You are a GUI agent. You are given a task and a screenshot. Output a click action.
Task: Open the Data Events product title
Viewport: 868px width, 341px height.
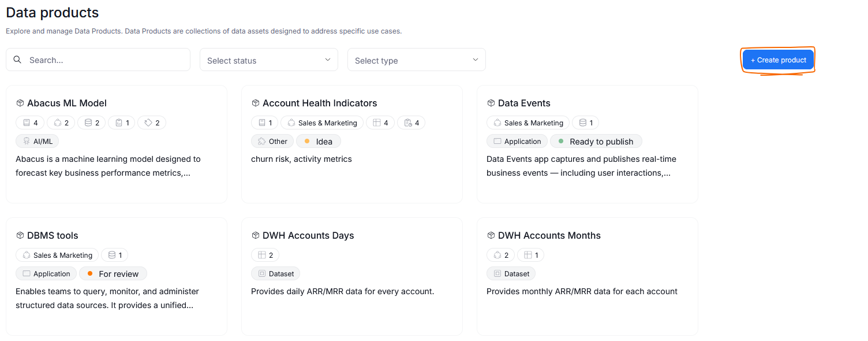(524, 103)
